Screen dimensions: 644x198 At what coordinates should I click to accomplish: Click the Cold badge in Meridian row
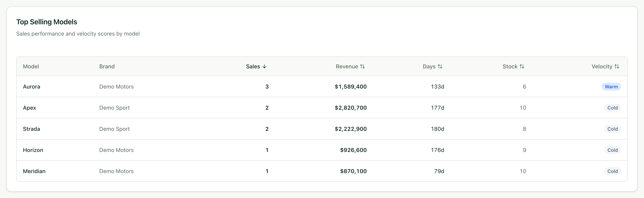pyautogui.click(x=612, y=171)
